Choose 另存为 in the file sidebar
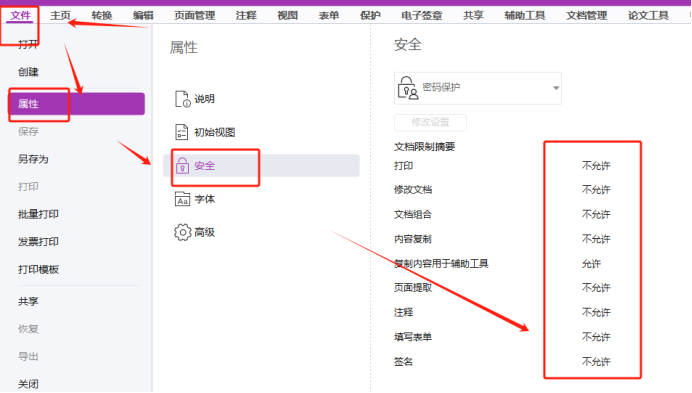Image resolution: width=692 pixels, height=393 pixels. (x=33, y=159)
